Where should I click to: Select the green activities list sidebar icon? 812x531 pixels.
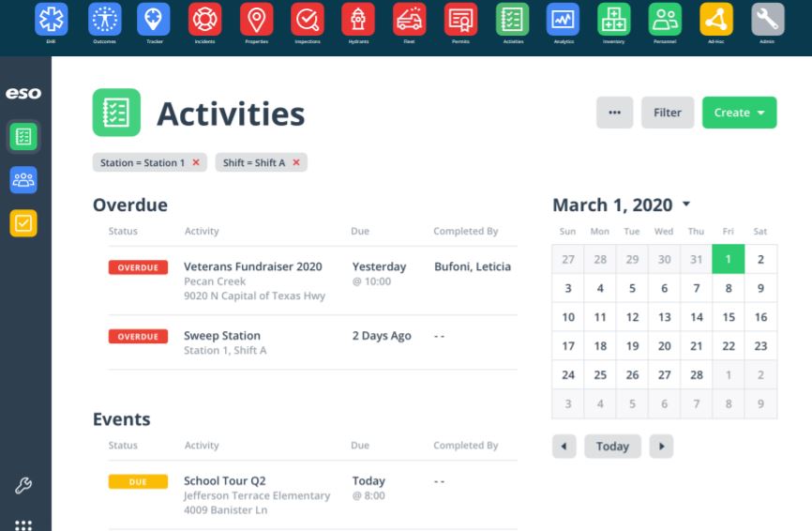(x=23, y=137)
